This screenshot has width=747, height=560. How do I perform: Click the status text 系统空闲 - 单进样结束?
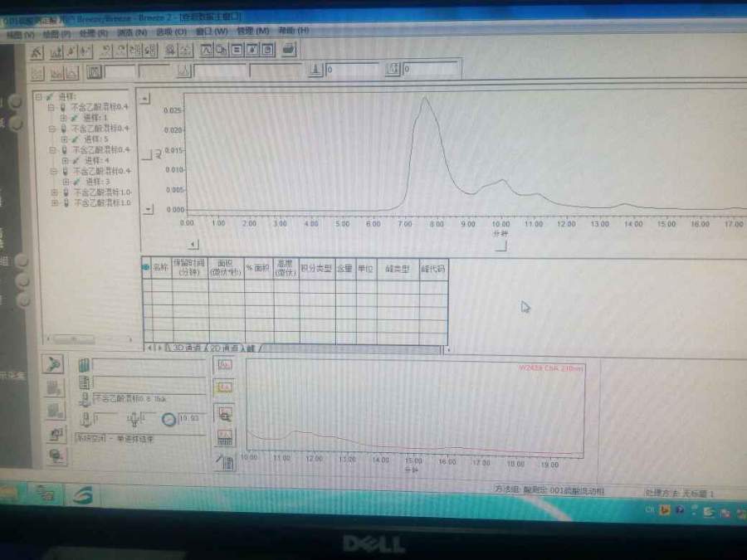click(x=115, y=438)
